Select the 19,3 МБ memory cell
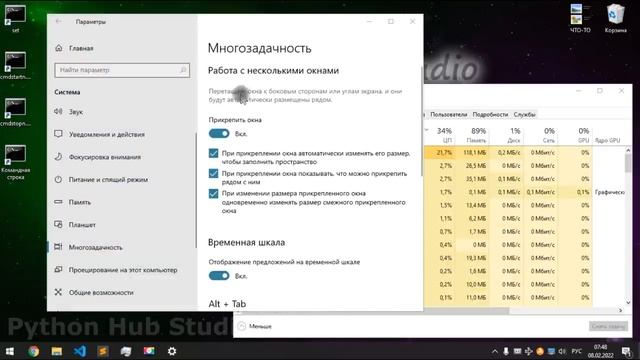Screen dimensions: 640x360 click(471, 258)
